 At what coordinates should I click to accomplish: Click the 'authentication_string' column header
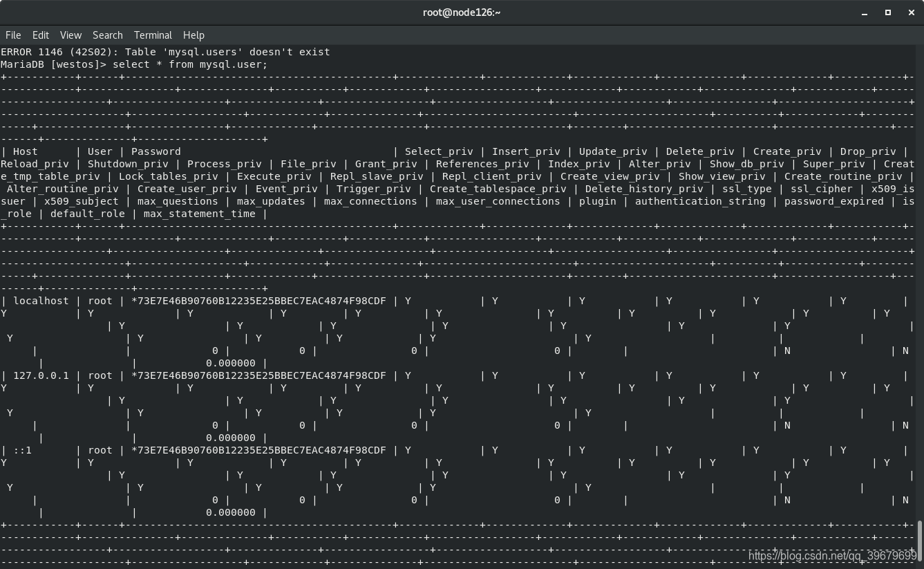(x=700, y=201)
